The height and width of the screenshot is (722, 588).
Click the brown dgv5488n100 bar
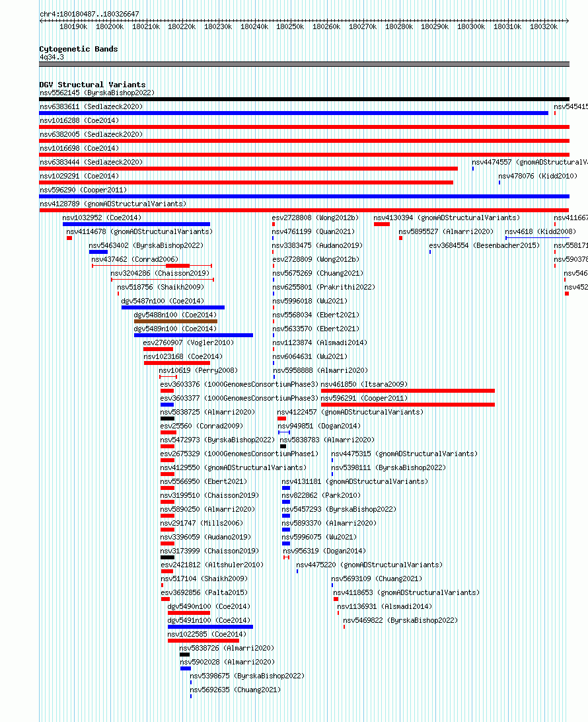tap(175, 321)
